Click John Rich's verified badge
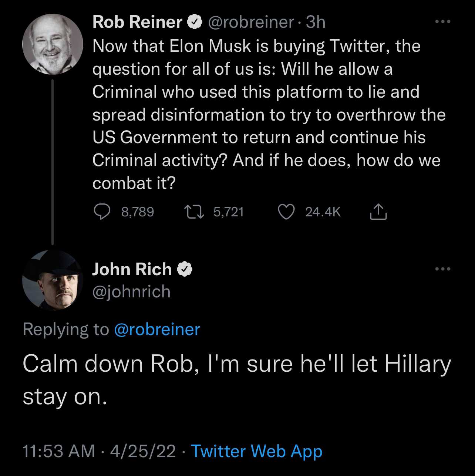The width and height of the screenshot is (475, 476). (185, 269)
